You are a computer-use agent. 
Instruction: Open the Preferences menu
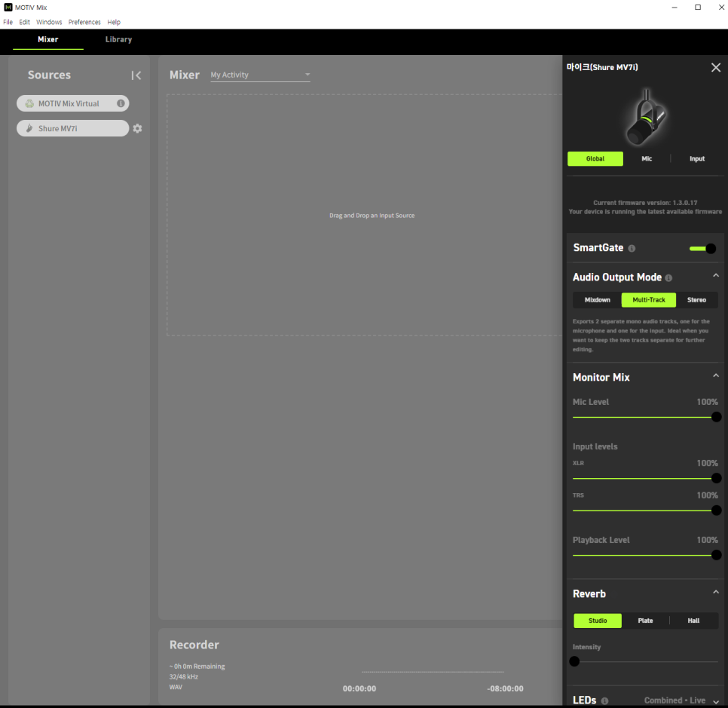point(84,22)
